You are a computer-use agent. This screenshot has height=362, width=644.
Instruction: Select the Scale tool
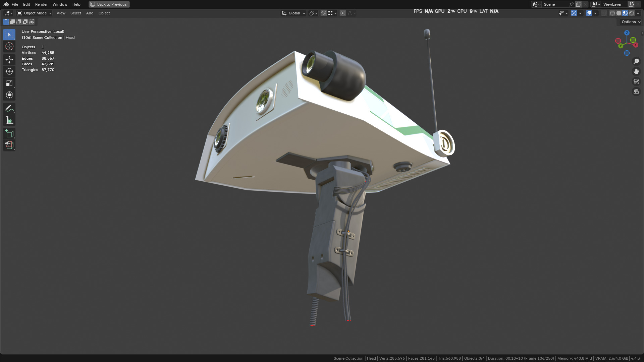point(9,83)
